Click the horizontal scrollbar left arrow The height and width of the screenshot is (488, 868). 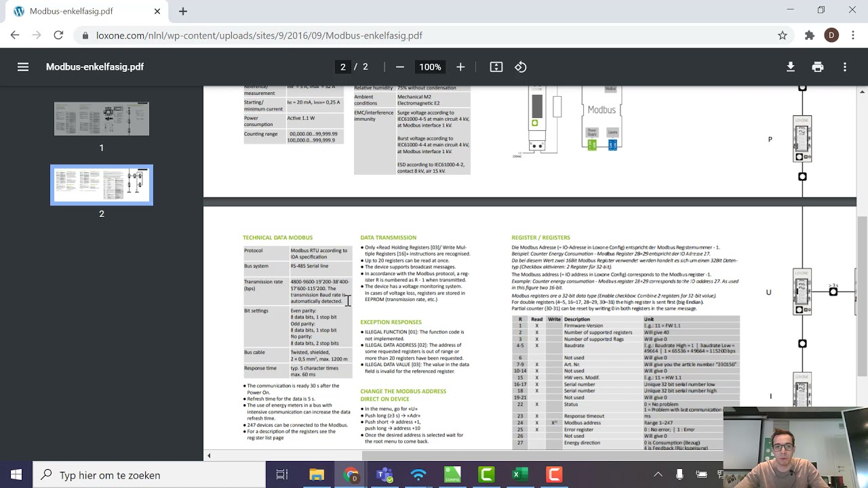click(208, 455)
